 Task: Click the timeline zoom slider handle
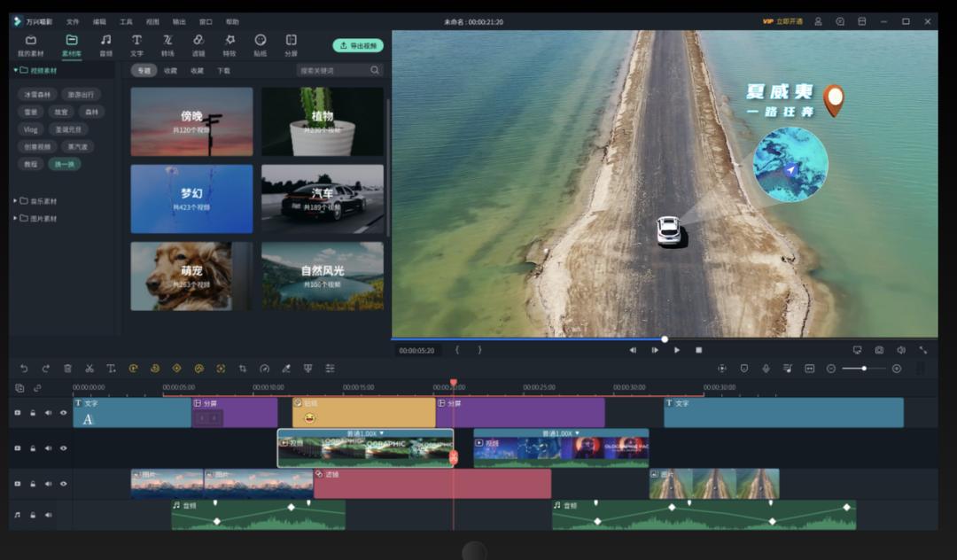864,369
